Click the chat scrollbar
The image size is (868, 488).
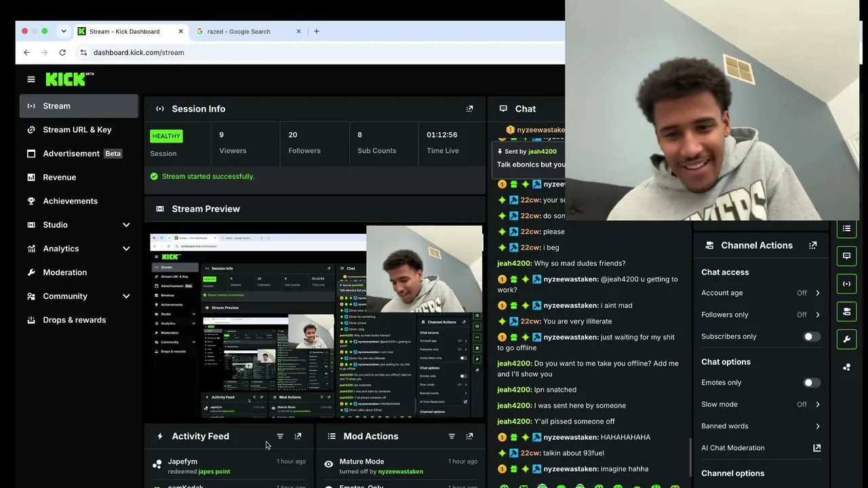[690, 455]
